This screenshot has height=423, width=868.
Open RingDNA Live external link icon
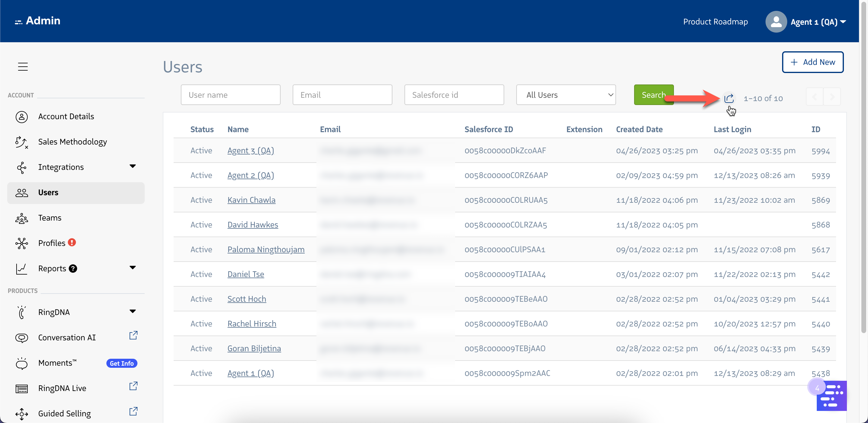134,386
